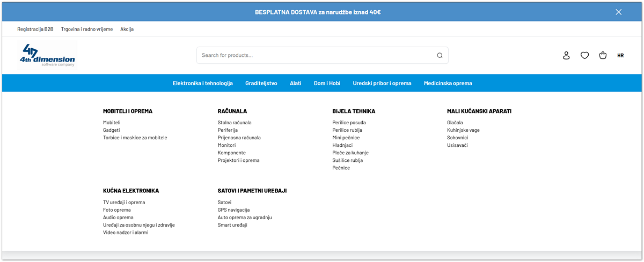Open the HR language selector
Image resolution: width=644 pixels, height=262 pixels.
click(620, 55)
